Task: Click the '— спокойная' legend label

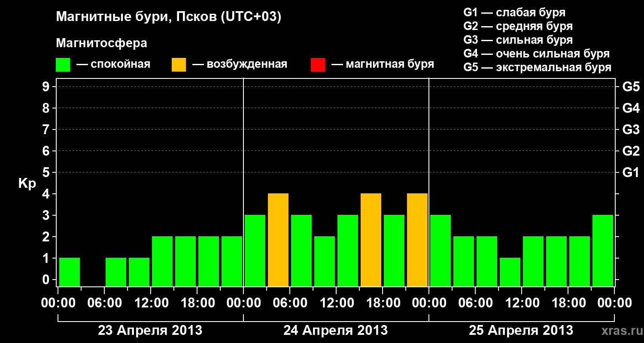Action: 113,64
